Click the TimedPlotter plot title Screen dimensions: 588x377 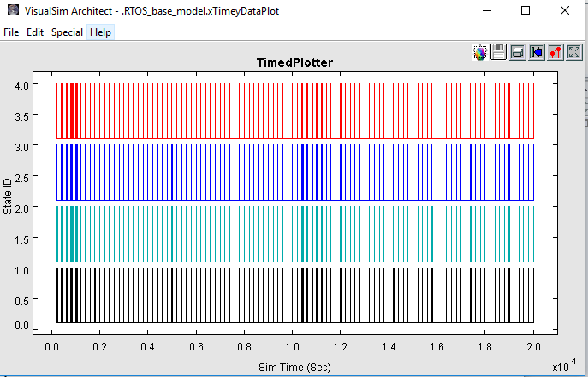(294, 63)
